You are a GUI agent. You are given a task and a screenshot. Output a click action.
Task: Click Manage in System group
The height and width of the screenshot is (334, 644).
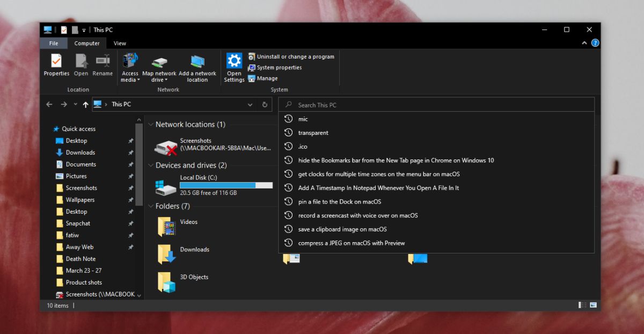[x=262, y=78]
